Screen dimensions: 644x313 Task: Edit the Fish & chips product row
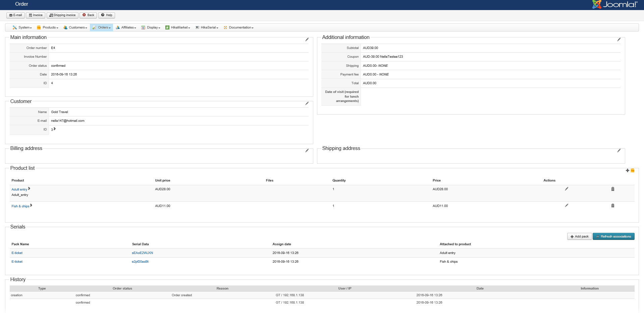click(566, 205)
